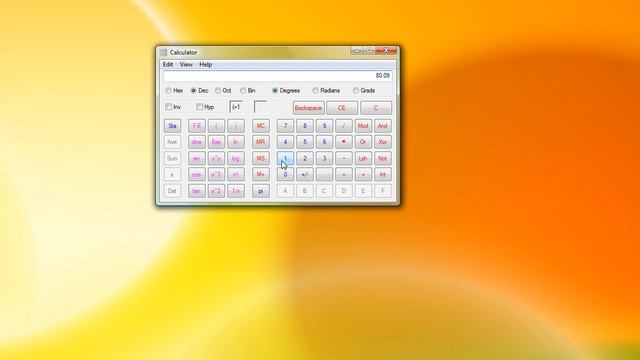Click the decimal point button

(324, 175)
